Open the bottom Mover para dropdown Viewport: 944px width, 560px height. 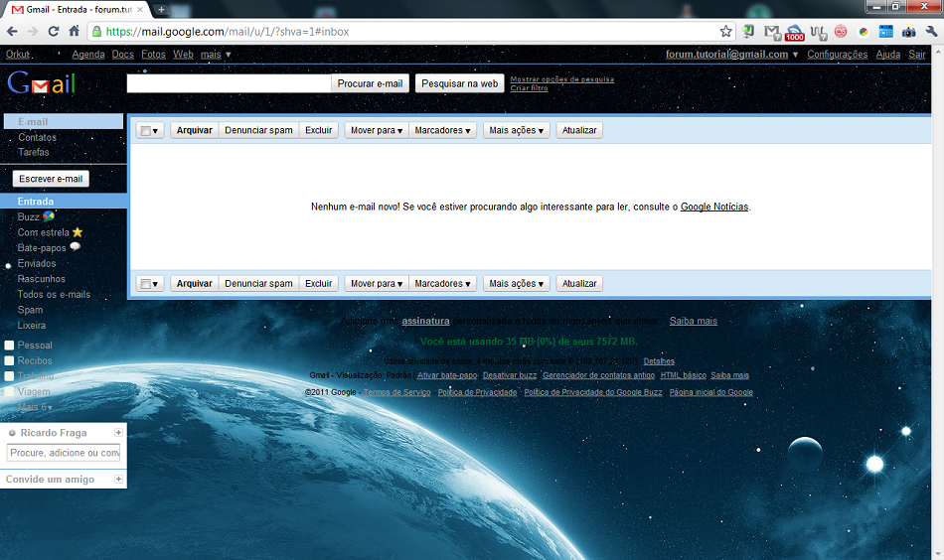point(377,283)
